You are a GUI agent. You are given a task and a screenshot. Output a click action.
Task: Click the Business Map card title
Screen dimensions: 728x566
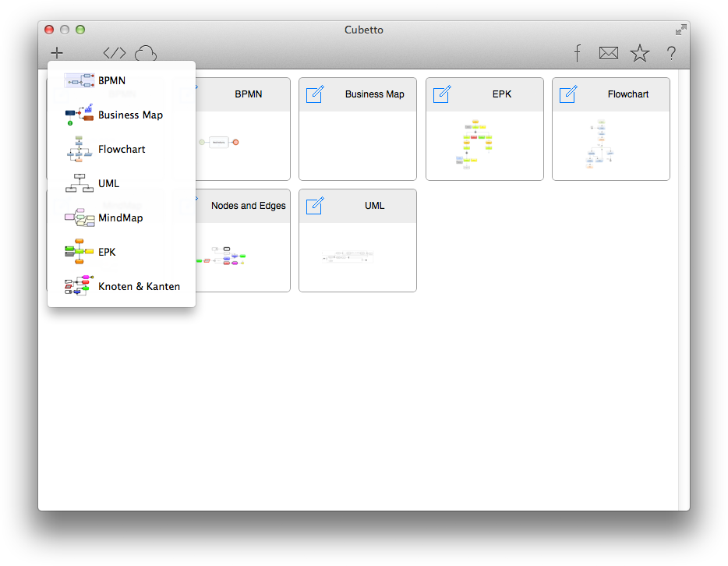[x=375, y=94]
